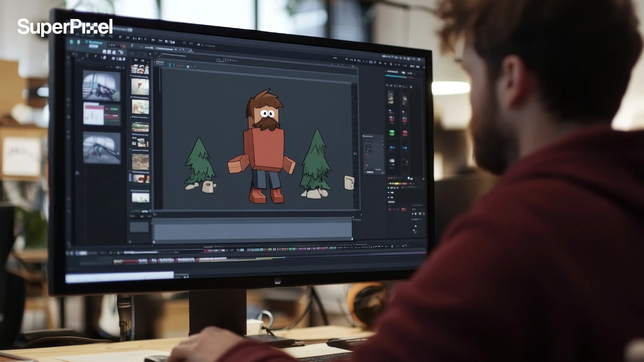Select the pine tree right of the character
The width and height of the screenshot is (644, 362).
pos(316,160)
